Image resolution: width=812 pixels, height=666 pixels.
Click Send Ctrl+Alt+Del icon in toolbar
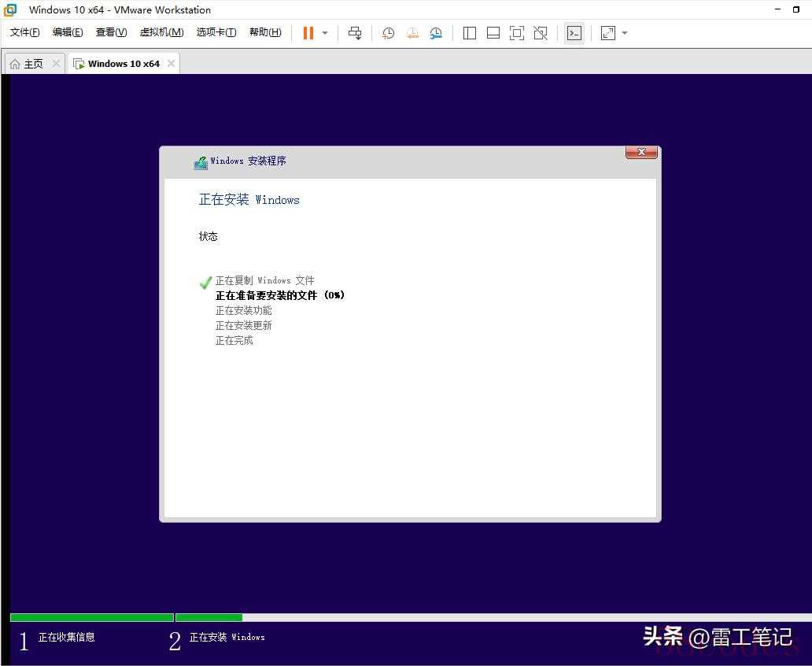(x=355, y=33)
